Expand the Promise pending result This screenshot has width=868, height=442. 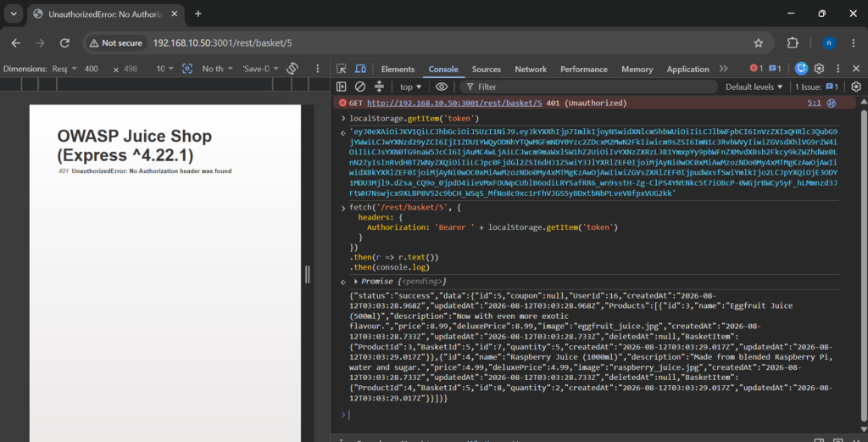tap(355, 282)
